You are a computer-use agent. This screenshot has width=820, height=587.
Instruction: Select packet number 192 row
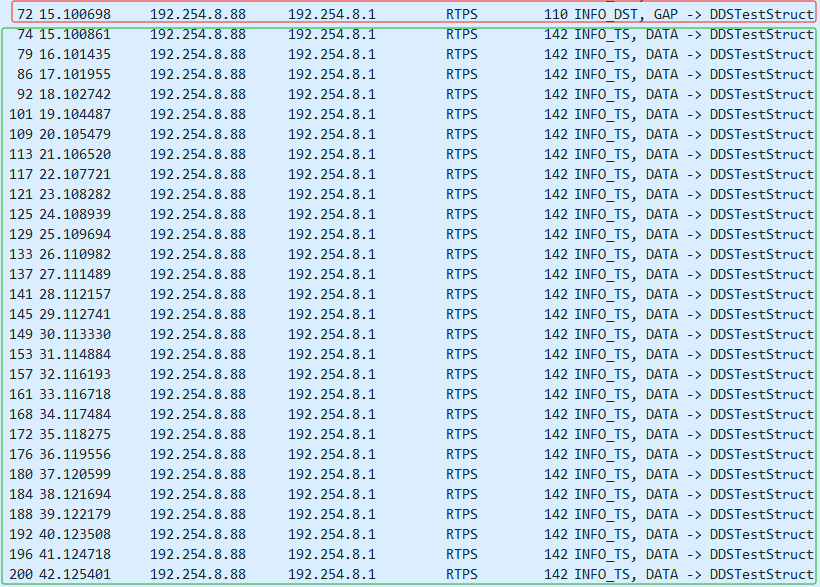(410, 534)
